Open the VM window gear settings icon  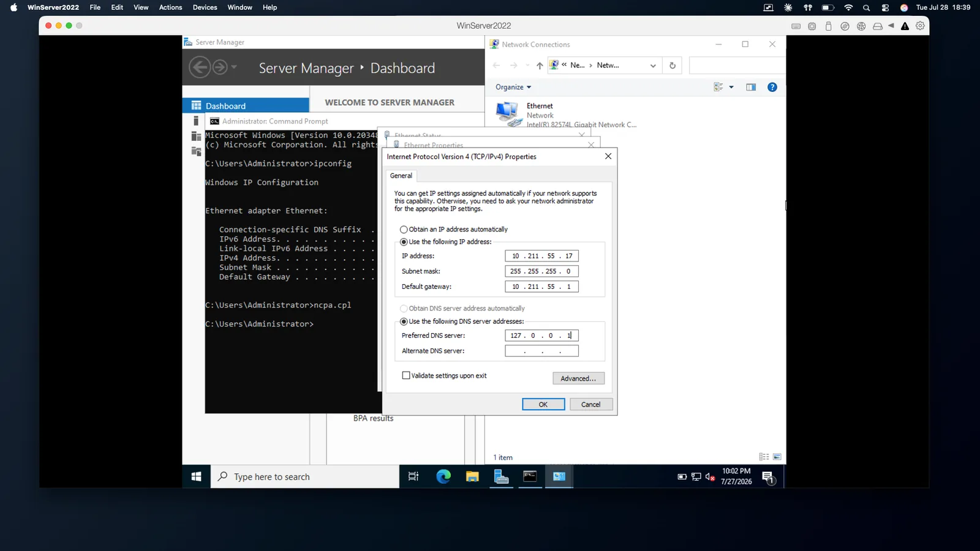920,26
